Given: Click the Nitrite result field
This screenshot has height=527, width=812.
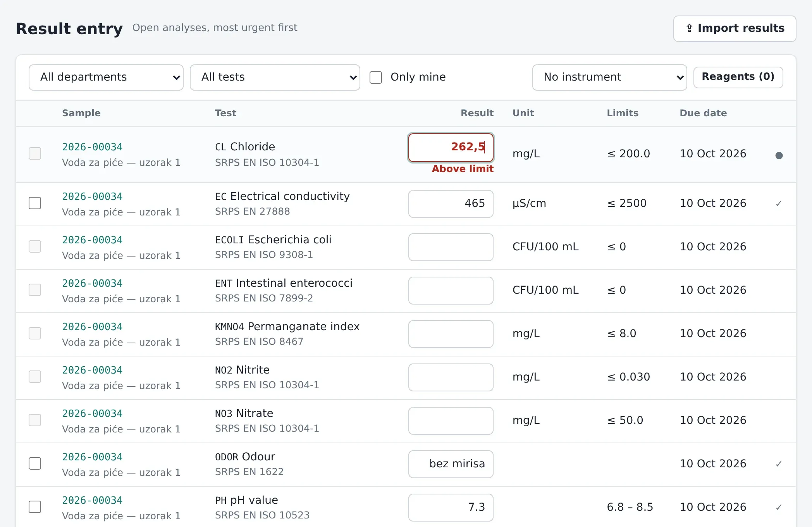Looking at the screenshot, I should [x=451, y=377].
